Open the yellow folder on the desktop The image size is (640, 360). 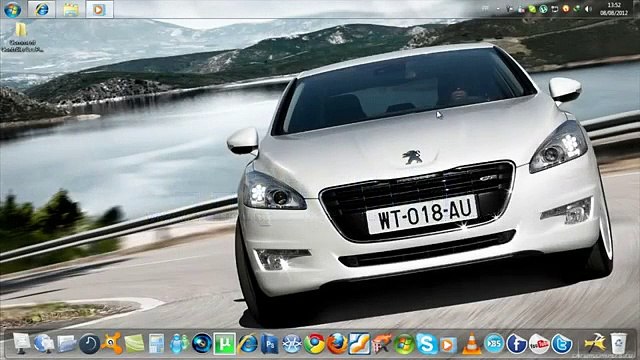[x=21, y=30]
